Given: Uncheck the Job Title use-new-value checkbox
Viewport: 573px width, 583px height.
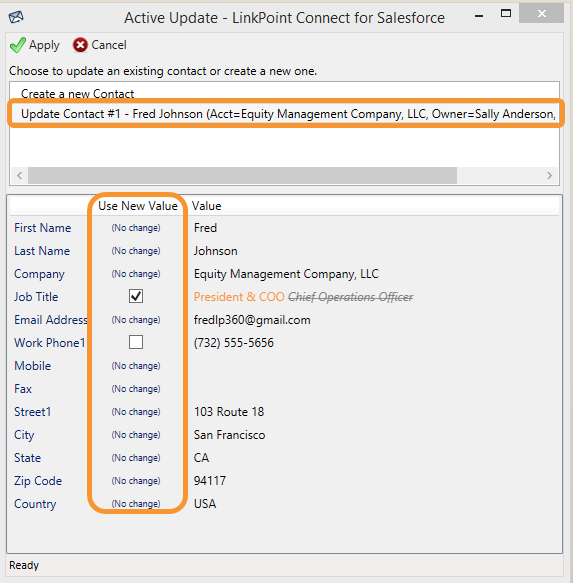Looking at the screenshot, I should [136, 296].
